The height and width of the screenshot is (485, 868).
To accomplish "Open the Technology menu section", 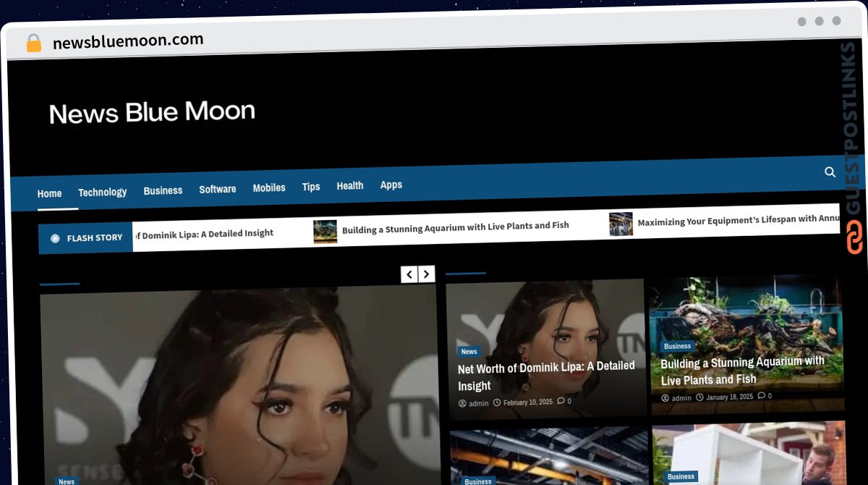I will [x=103, y=192].
